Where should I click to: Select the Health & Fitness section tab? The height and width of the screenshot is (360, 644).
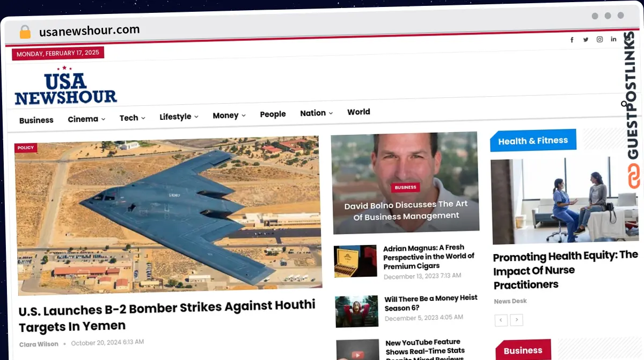point(533,141)
